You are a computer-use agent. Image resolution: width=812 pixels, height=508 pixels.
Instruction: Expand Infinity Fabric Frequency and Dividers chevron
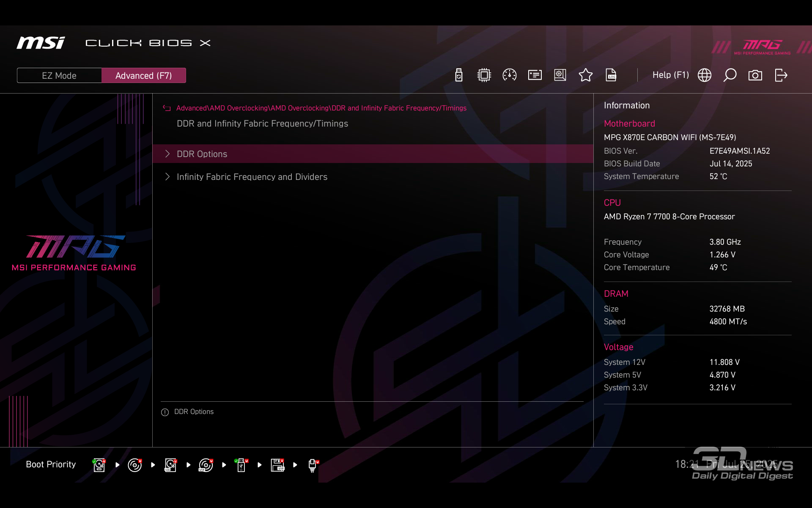(x=167, y=177)
